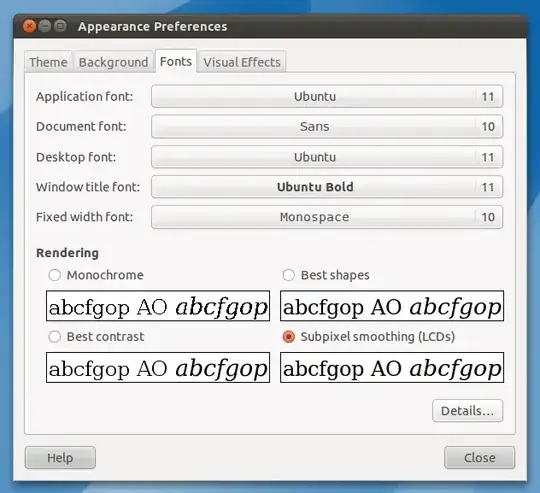Switch to the Background tab
The width and height of the screenshot is (540, 493).
(114, 62)
